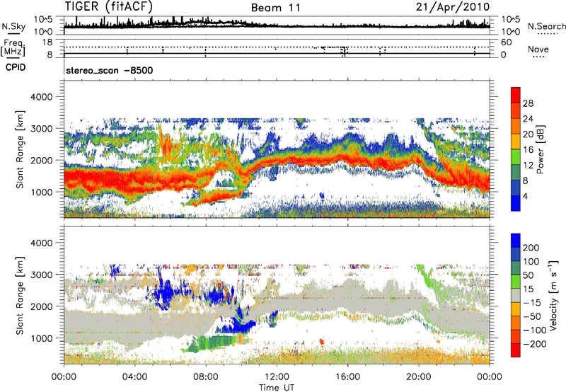Click the "18" frequency axis tick label
This screenshot has width=566, height=392.
(47, 42)
